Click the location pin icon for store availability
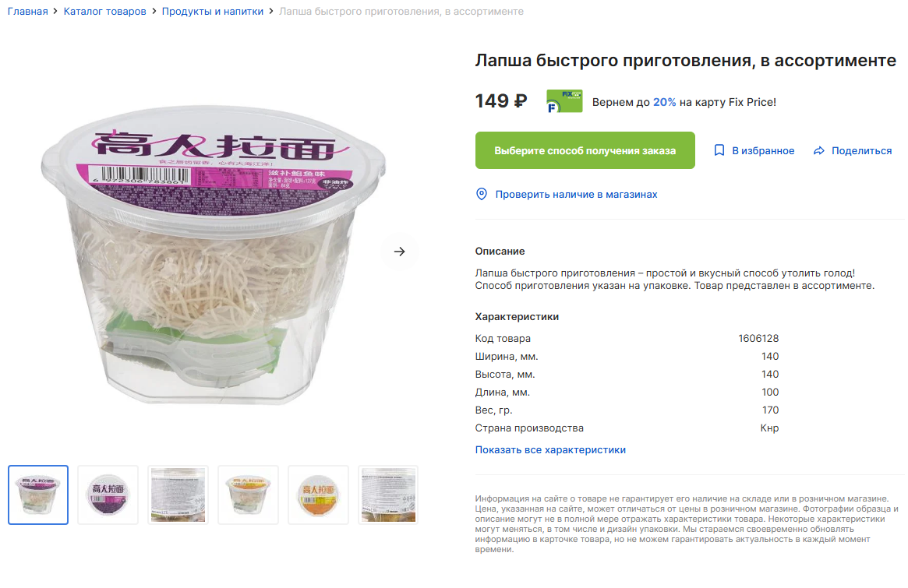The height and width of the screenshot is (588, 908). pyautogui.click(x=481, y=194)
